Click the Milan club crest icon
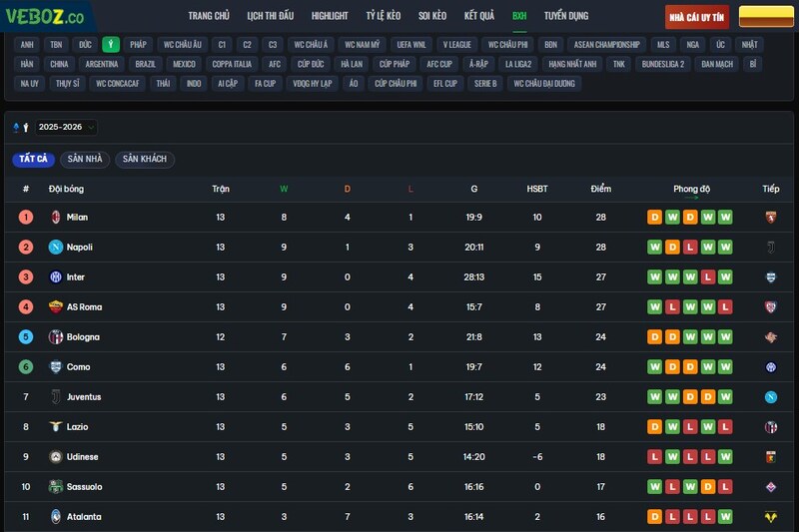799x532 pixels. (x=56, y=217)
